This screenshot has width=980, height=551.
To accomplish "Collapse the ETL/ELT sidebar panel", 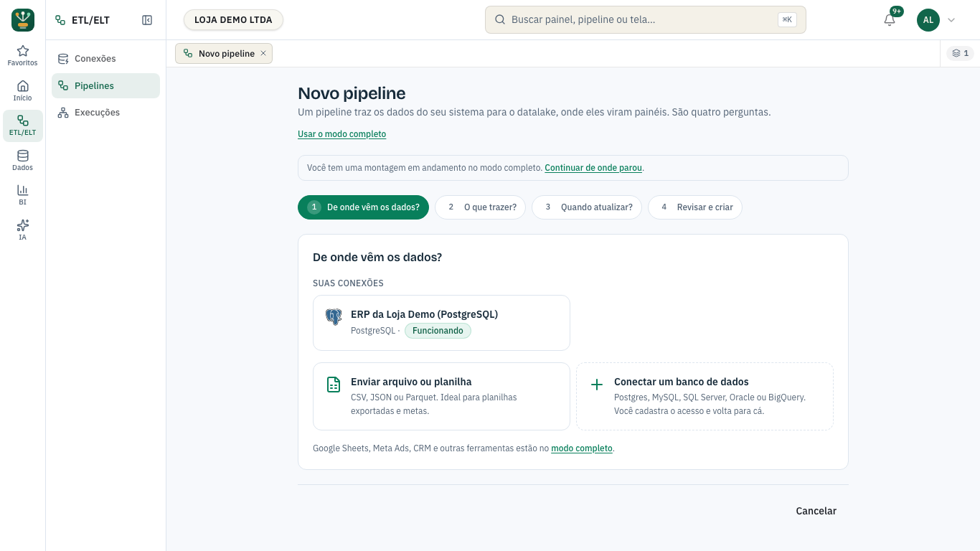I will [x=147, y=20].
